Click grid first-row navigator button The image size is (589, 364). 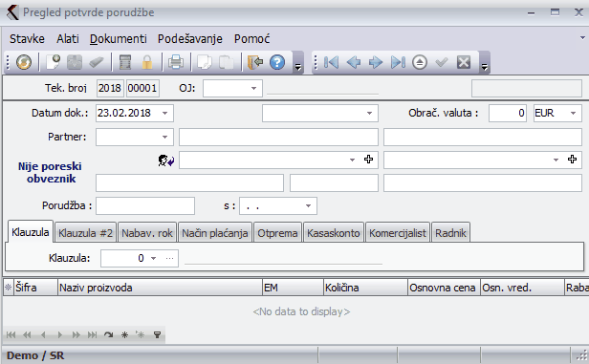11,334
